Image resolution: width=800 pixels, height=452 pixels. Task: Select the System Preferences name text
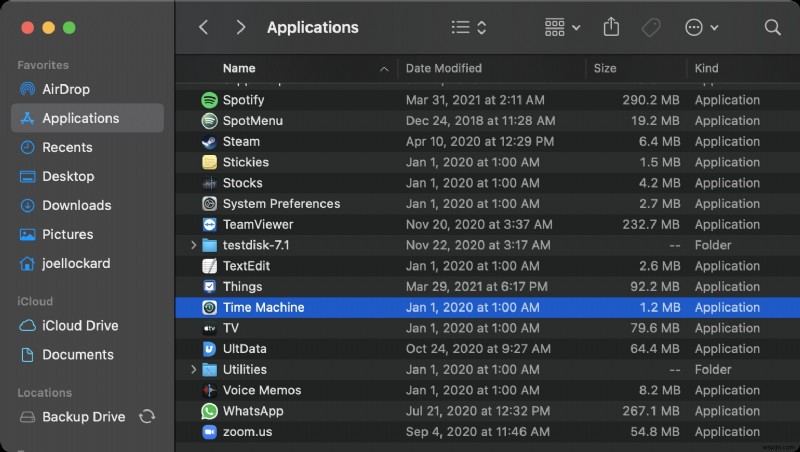[281, 204]
